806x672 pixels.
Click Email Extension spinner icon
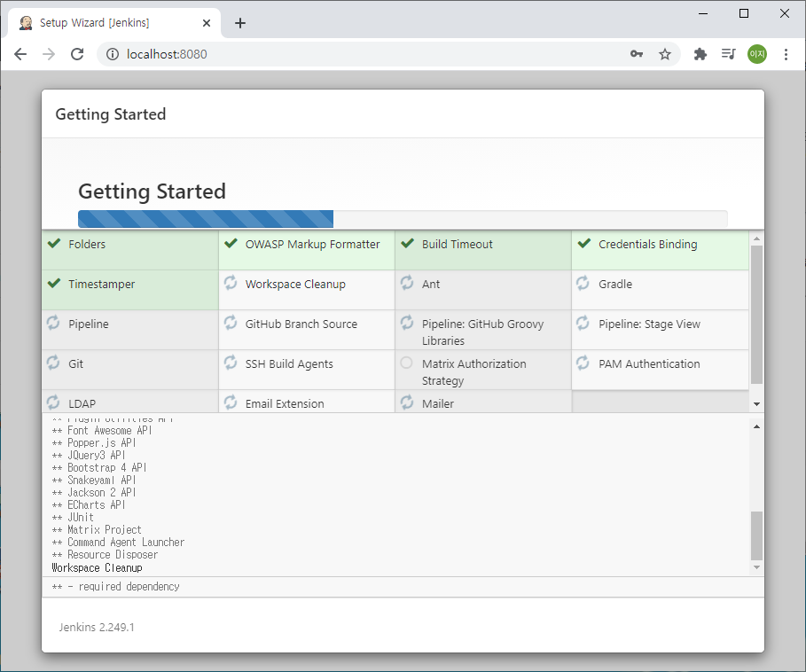pos(231,402)
